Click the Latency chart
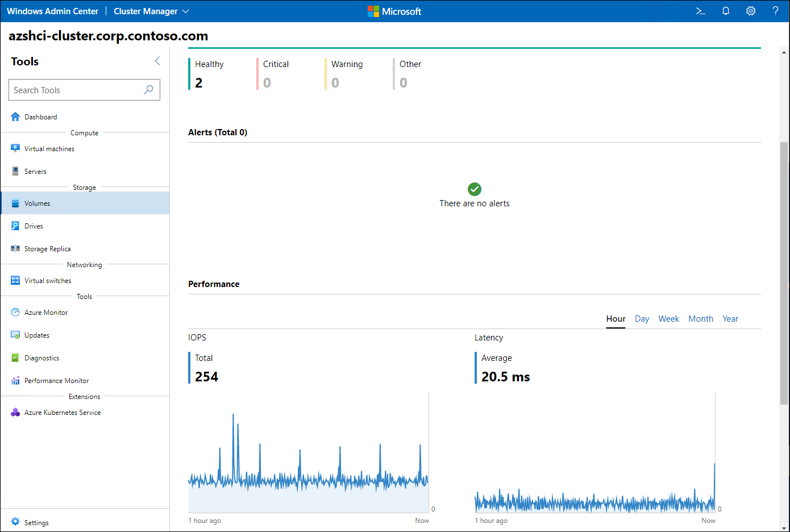The height and width of the screenshot is (532, 790). (595, 453)
